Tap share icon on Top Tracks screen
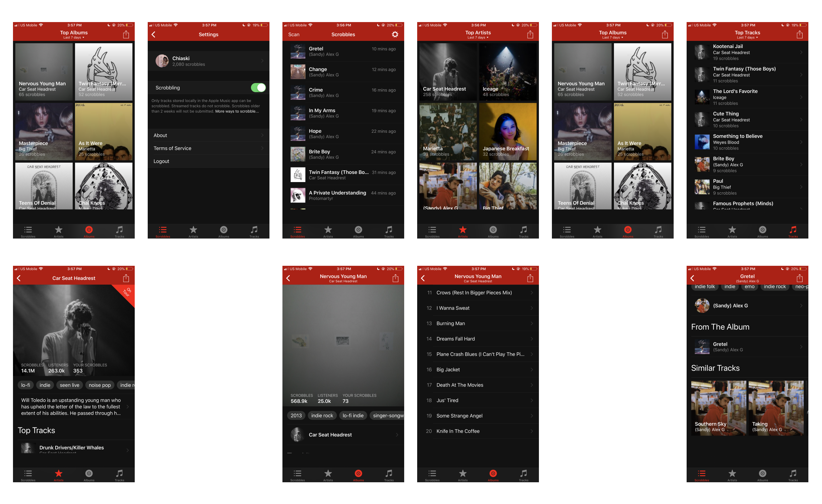The width and height of the screenshot is (822, 504). (x=799, y=34)
